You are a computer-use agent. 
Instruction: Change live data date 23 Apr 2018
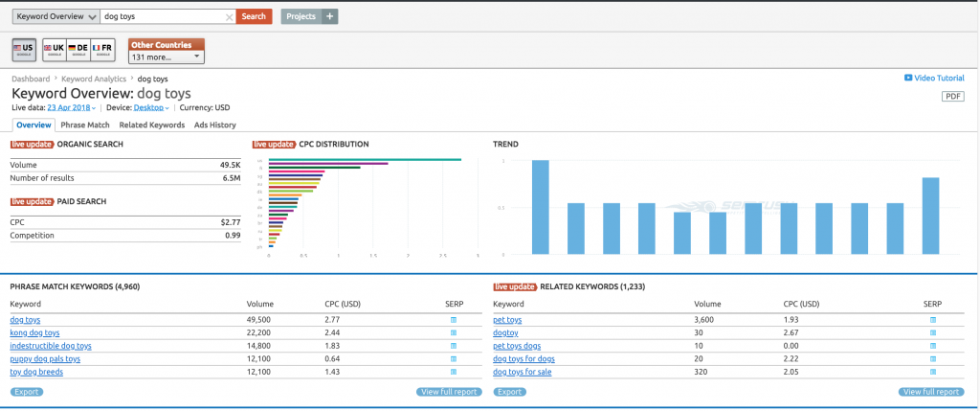coord(71,107)
